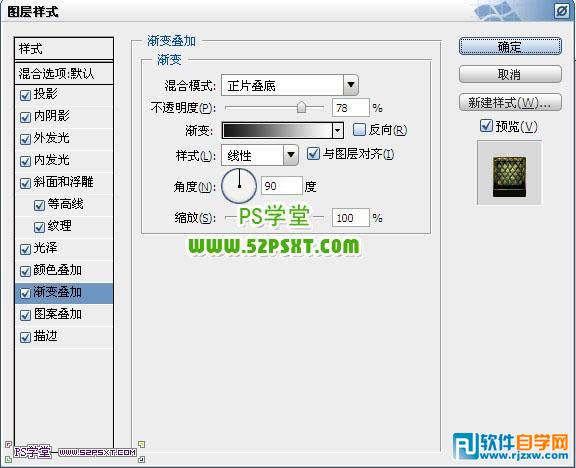
Task: Toggle the 描边 stroke checkbox
Action: 25,337
